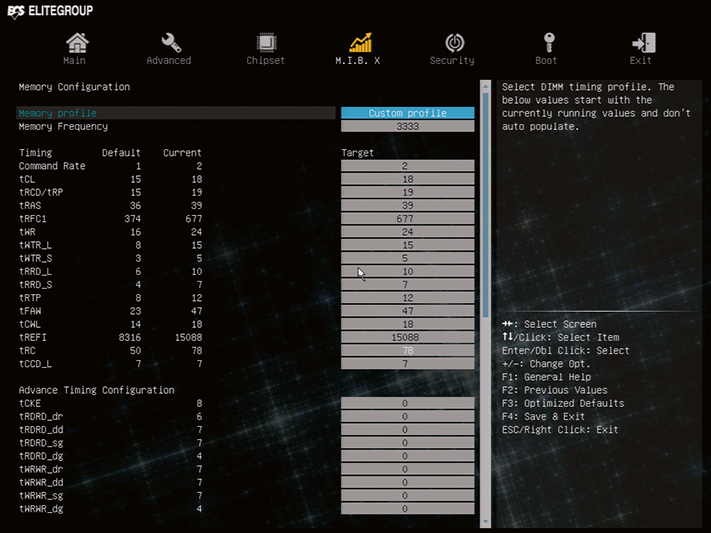
Task: Edit the tCCD_L target field
Action: (408, 363)
